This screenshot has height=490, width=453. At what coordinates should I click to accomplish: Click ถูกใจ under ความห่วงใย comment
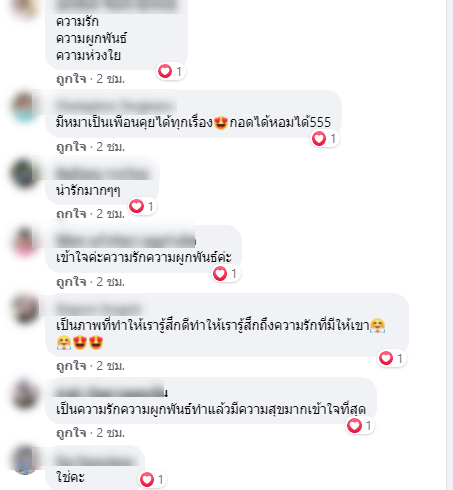click(71, 79)
